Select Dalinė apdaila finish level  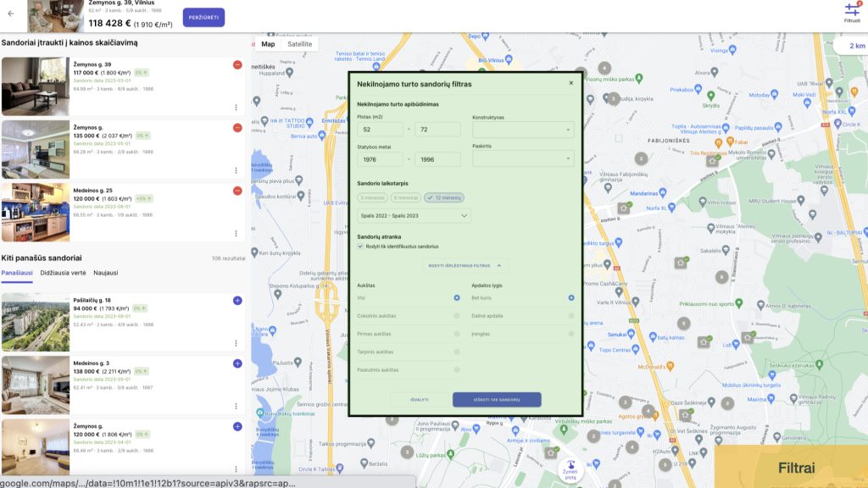(571, 316)
